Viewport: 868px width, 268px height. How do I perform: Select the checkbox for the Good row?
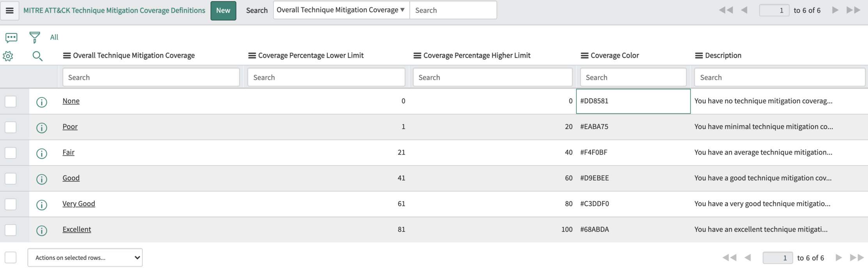pos(11,178)
